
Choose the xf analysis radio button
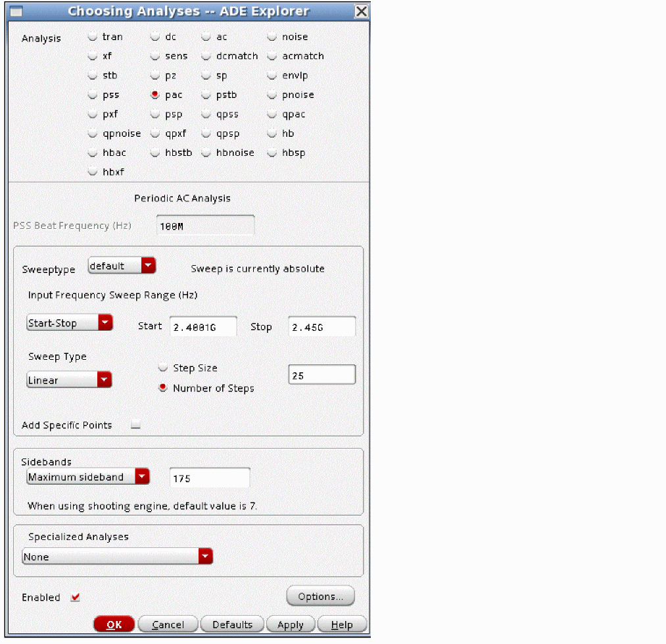coord(93,56)
